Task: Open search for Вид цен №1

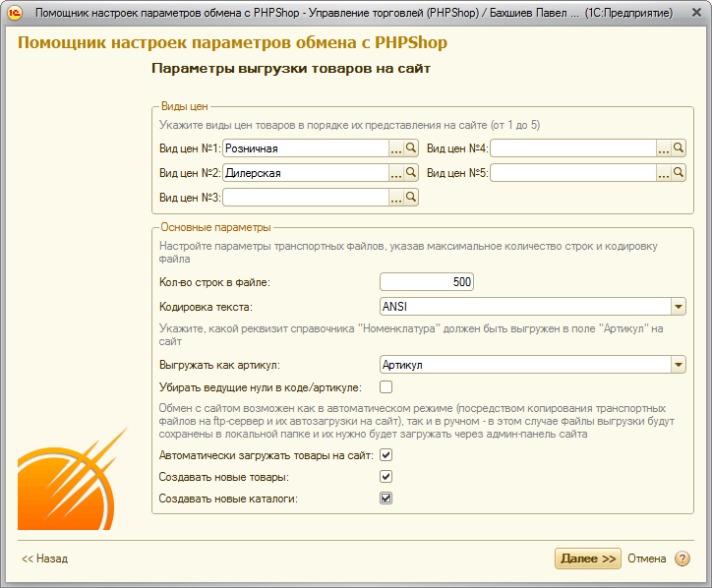Action: click(410, 148)
